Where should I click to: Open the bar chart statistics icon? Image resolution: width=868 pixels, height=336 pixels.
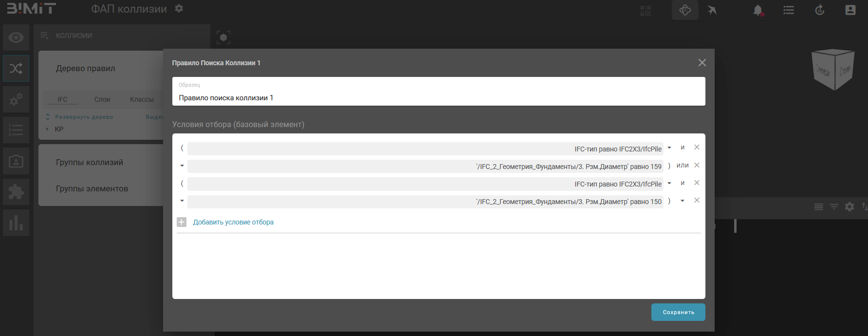tap(16, 223)
